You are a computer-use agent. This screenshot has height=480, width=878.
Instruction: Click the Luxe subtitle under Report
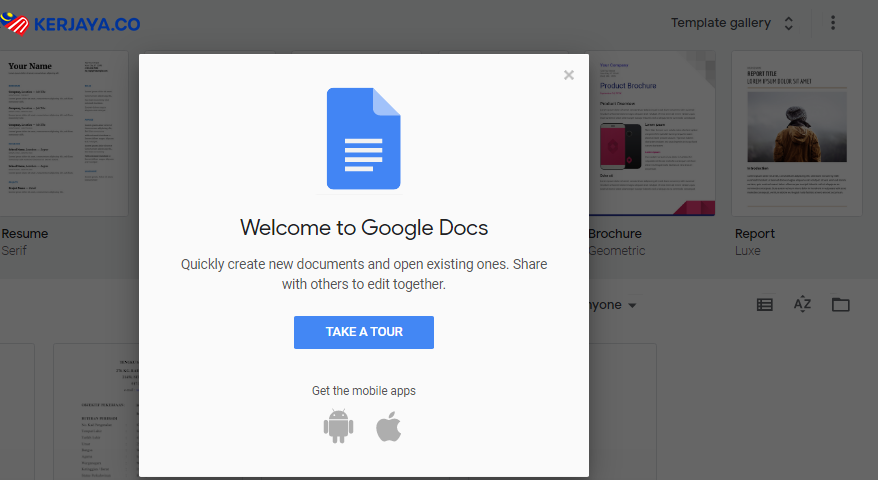click(x=748, y=251)
